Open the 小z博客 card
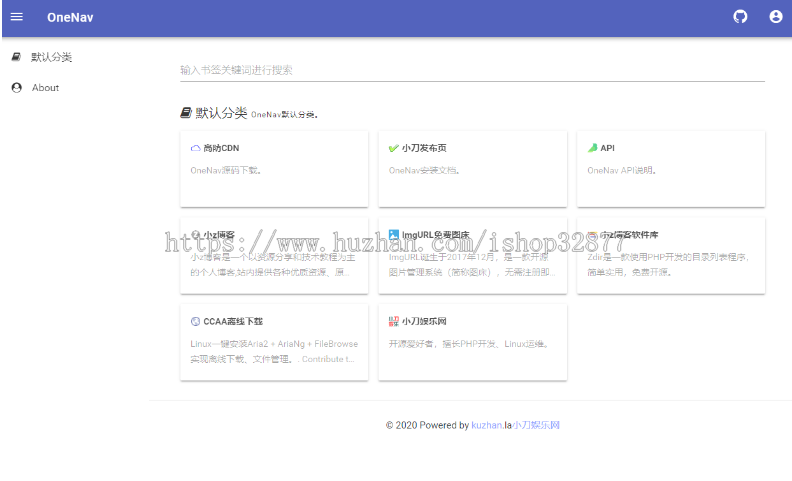Image resolution: width=792 pixels, height=481 pixels. click(x=274, y=256)
